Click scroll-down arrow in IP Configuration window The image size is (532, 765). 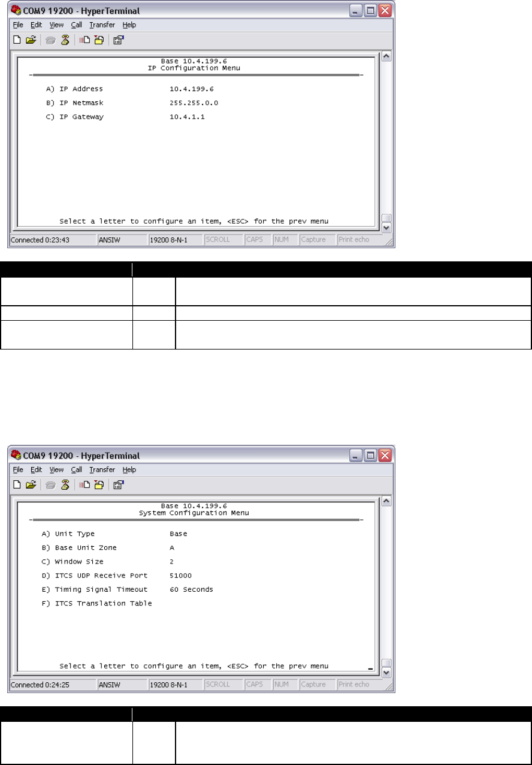[x=386, y=228]
